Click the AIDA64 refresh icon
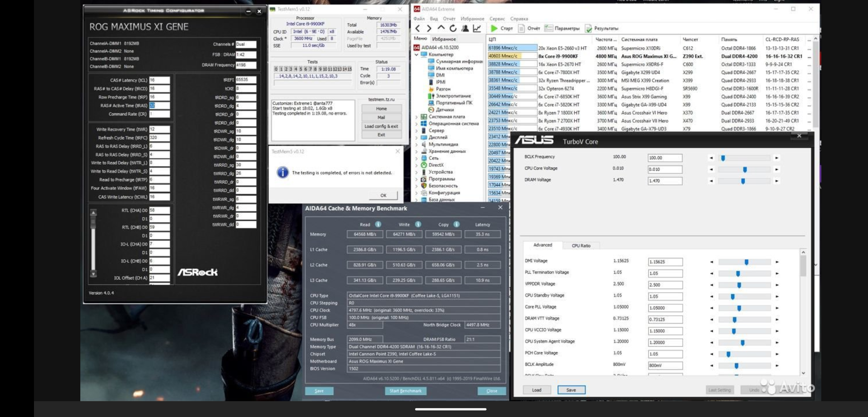The width and height of the screenshot is (868, 417). click(453, 28)
